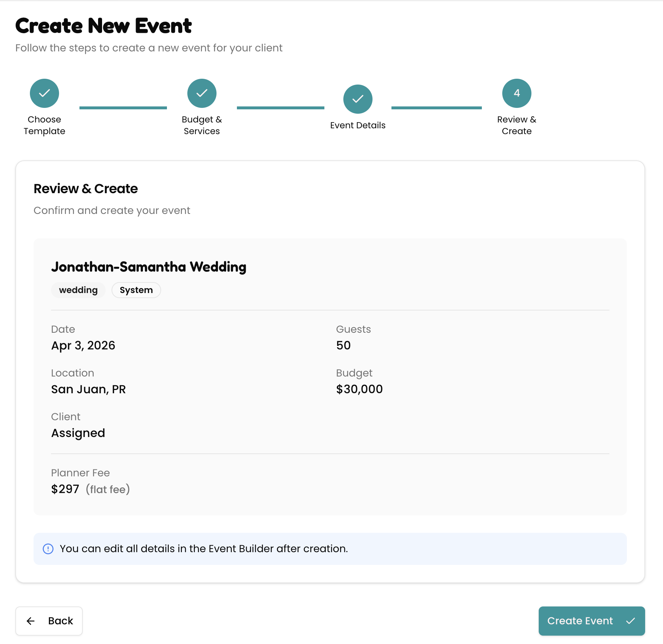Image resolution: width=663 pixels, height=644 pixels.
Task: Click the info icon in the blue banner
Action: click(x=48, y=549)
